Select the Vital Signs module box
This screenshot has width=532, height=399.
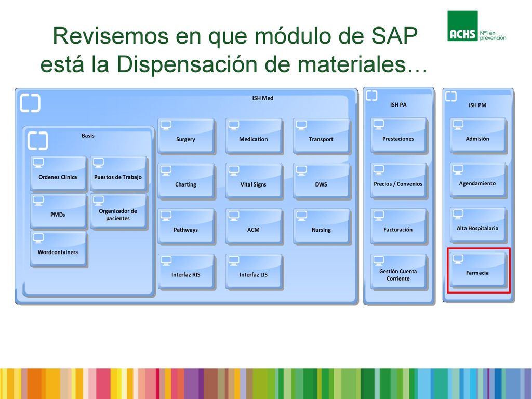tap(254, 181)
